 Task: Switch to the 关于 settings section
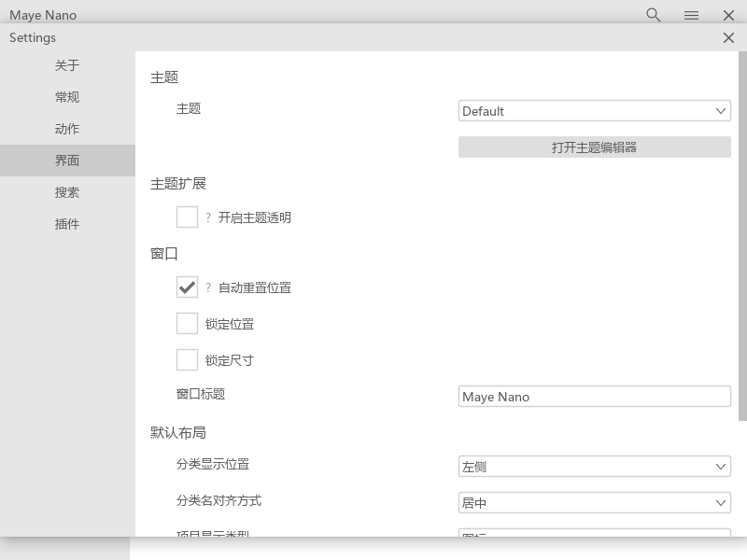click(x=67, y=65)
